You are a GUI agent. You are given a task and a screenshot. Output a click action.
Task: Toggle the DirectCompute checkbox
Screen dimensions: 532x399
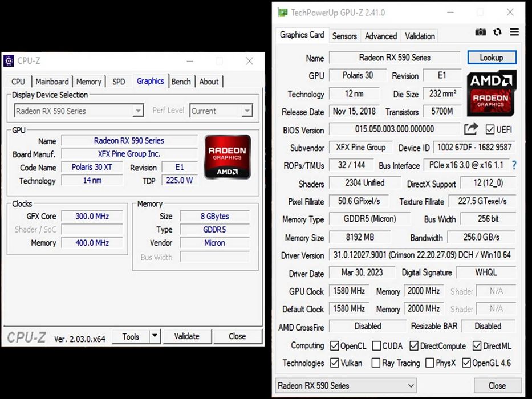413,346
